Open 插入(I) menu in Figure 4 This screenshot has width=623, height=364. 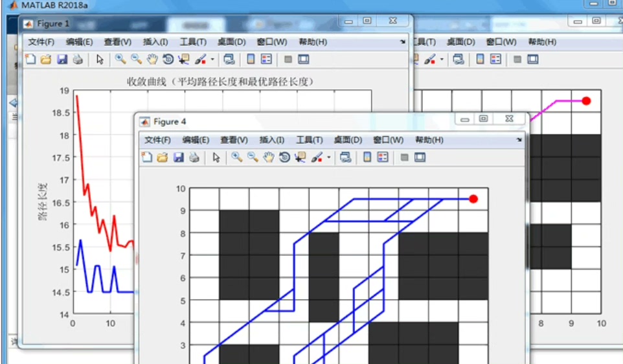pyautogui.click(x=272, y=140)
